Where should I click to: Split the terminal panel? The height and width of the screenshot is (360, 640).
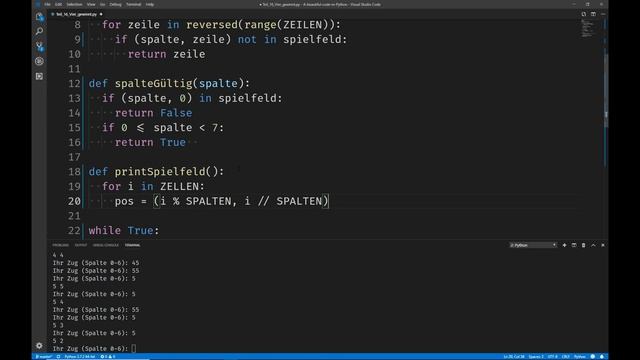pos(574,245)
